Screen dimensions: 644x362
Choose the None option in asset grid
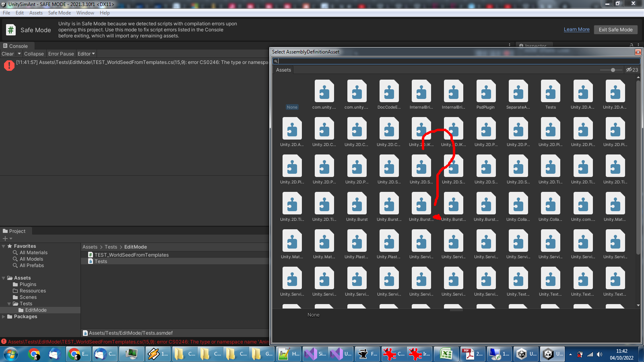(292, 107)
